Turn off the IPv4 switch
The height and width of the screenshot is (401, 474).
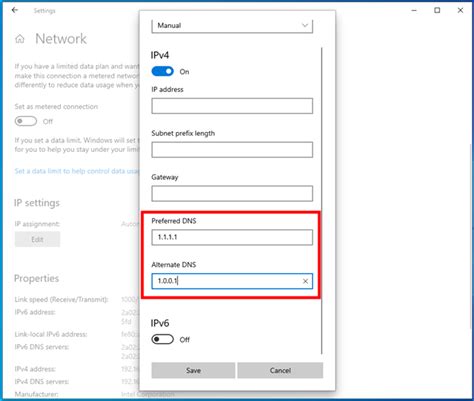point(162,71)
